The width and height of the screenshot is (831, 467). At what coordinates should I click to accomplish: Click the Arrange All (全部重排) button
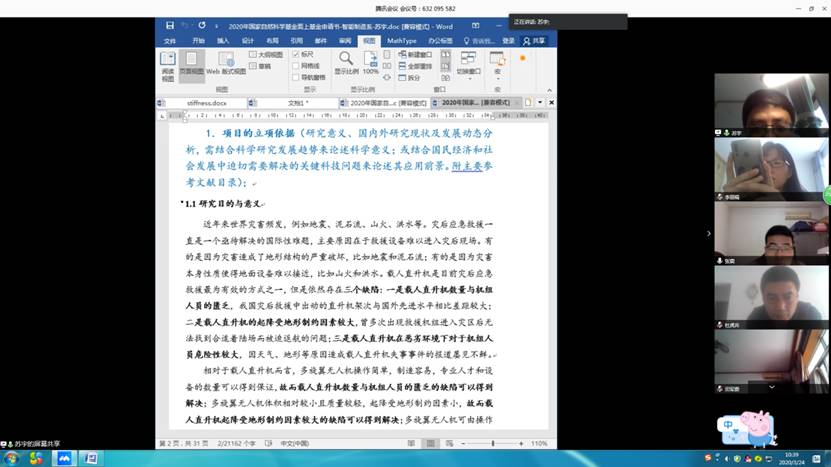pyautogui.click(x=414, y=65)
